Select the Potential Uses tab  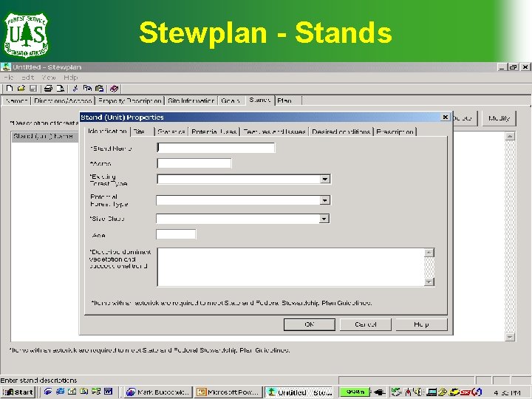coord(214,132)
